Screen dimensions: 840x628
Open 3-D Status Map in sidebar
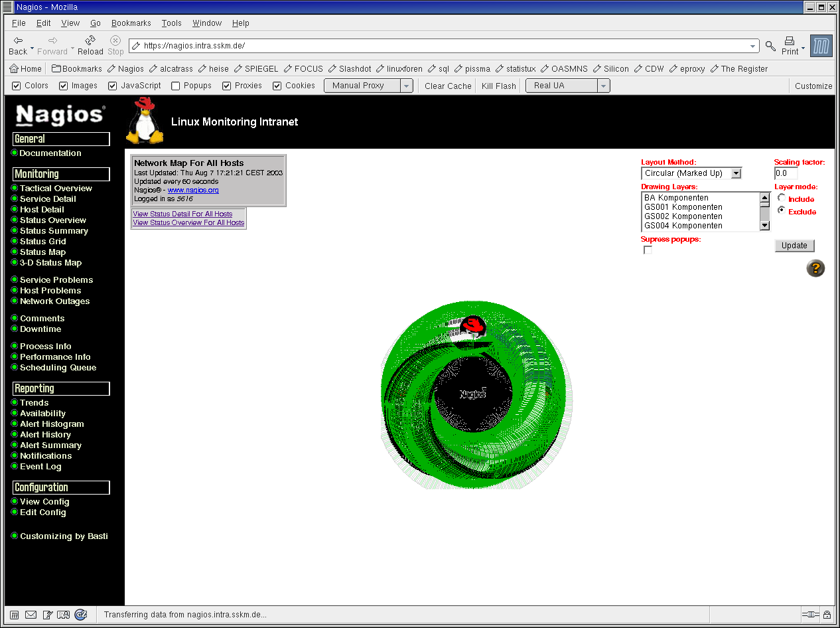tap(50, 263)
